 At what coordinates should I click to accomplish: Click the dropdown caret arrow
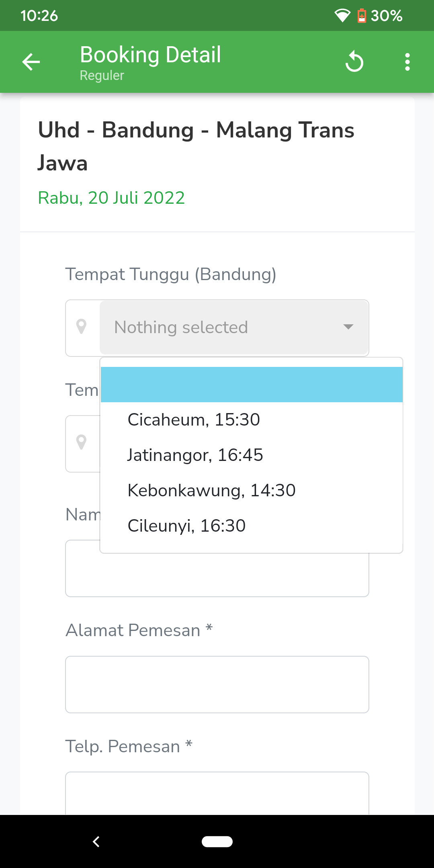pos(348,327)
